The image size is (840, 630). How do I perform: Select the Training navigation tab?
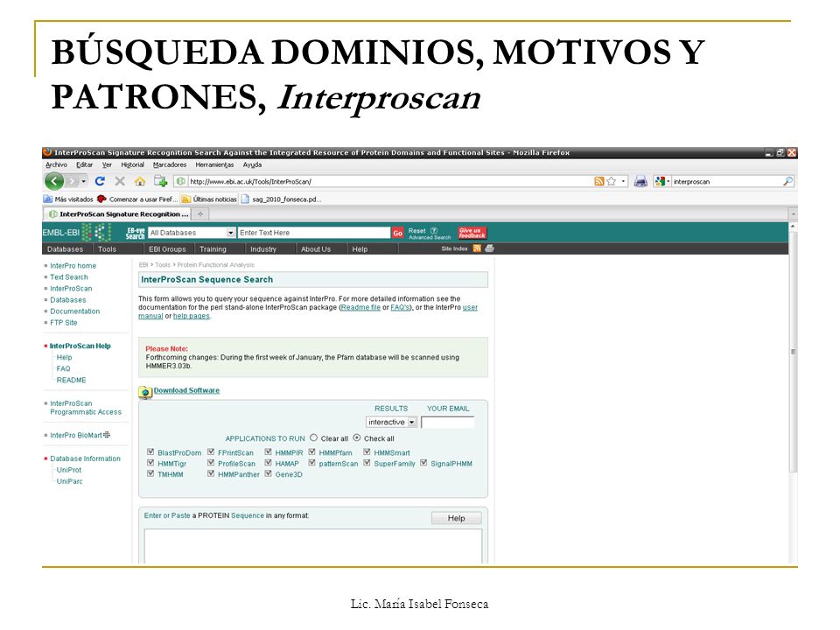(213, 249)
